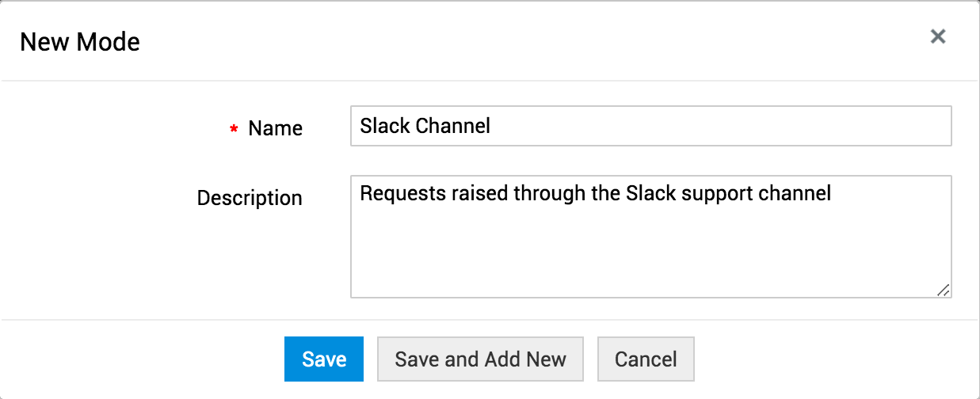Click the Description box resize handle

[x=943, y=291]
